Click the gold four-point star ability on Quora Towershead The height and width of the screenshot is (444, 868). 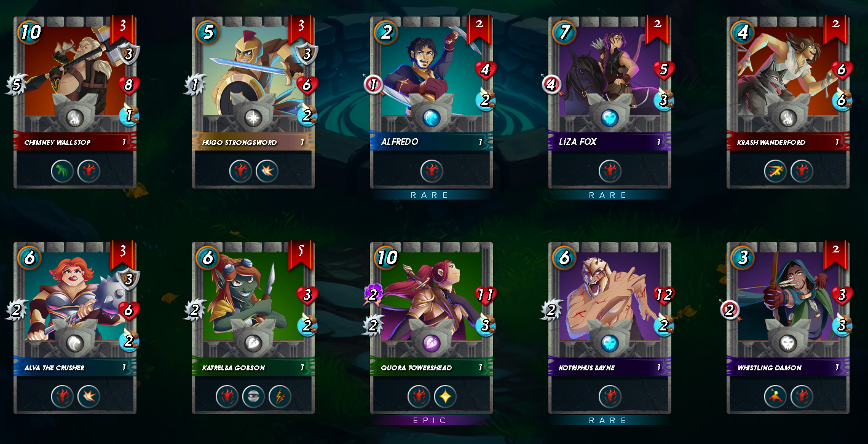click(x=445, y=396)
